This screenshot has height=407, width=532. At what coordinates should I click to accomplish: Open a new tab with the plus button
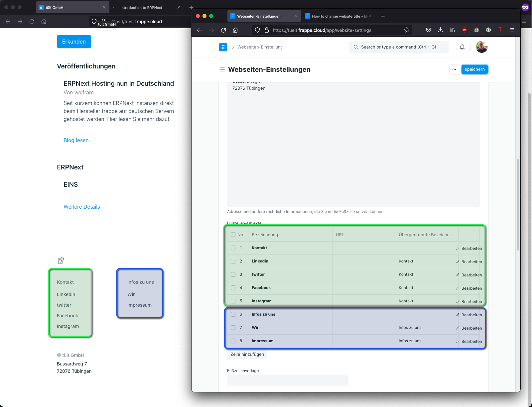383,16
